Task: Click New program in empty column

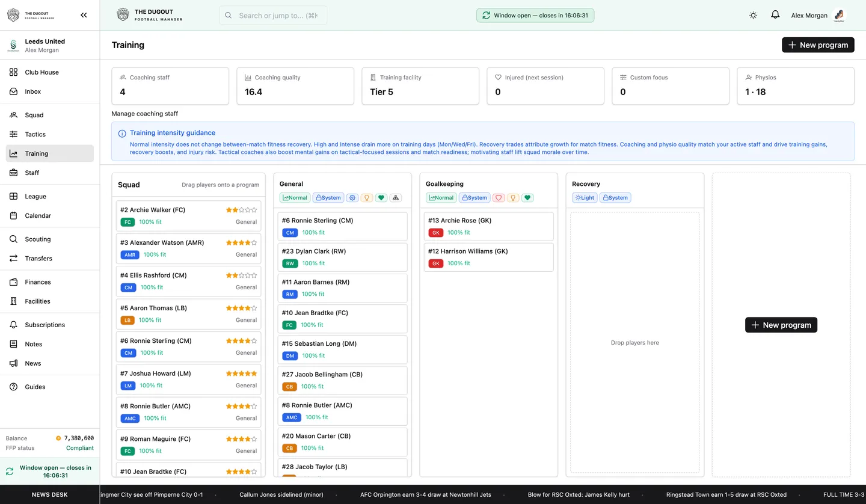Action: tap(781, 325)
